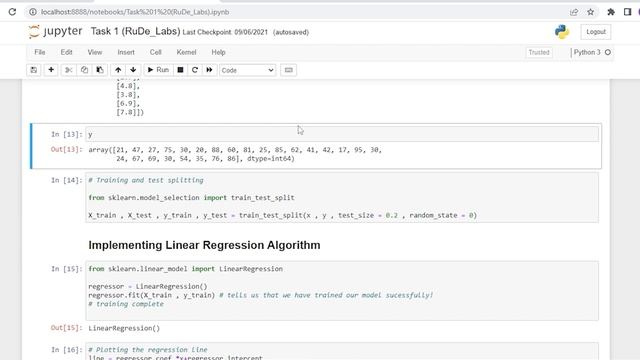640x360 pixels.
Task: Restart the kernel circular arrow icon
Action: [195, 70]
